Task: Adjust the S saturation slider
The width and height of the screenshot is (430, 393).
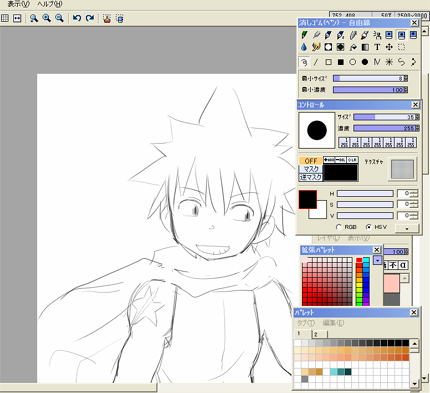Action: tap(365, 204)
